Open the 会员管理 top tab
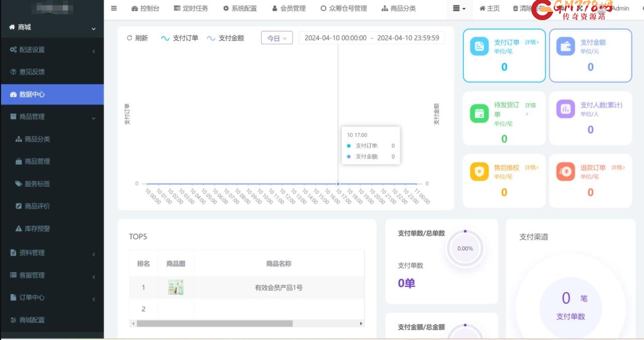Viewport: 644px width, 340px height. pyautogui.click(x=289, y=9)
